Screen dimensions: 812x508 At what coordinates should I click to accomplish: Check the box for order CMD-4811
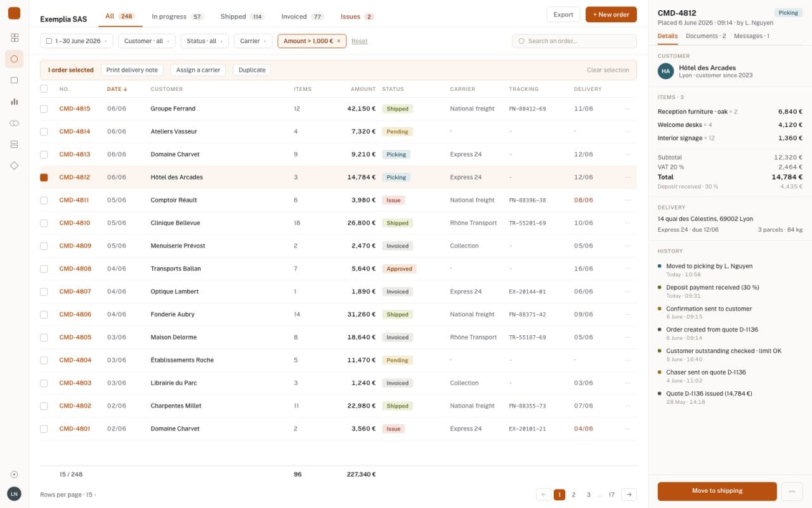(x=44, y=200)
